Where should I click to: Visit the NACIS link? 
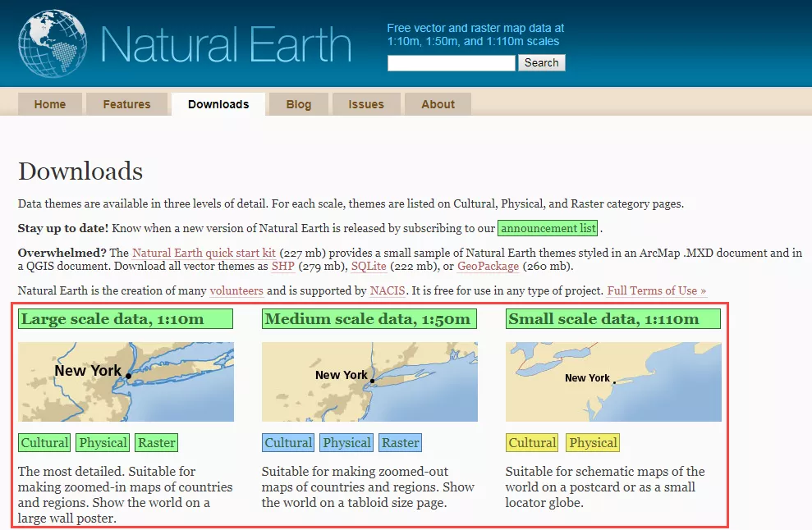coord(388,290)
